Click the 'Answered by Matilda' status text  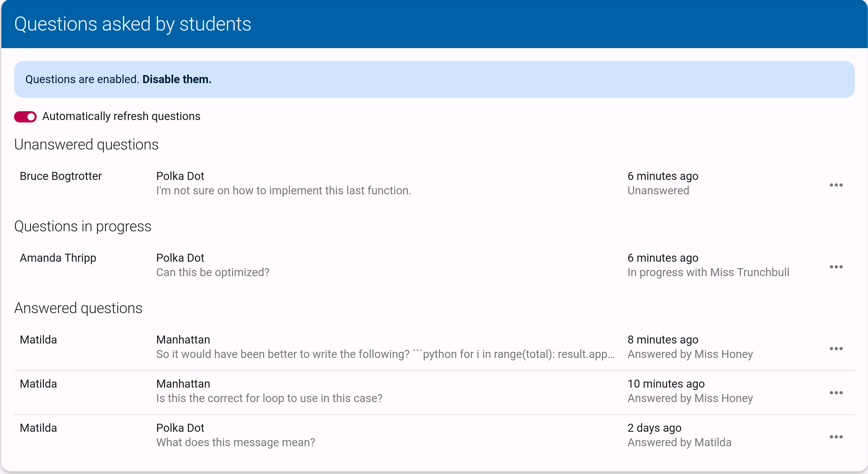pos(679,442)
